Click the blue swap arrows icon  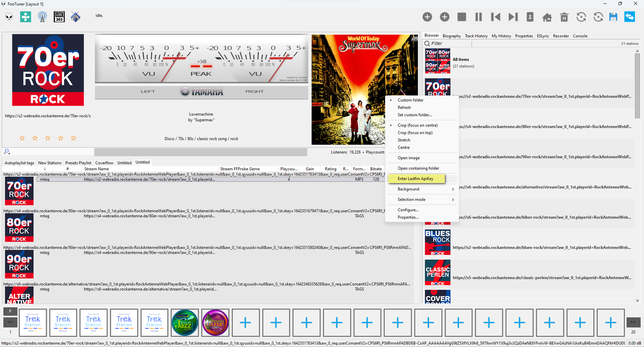point(629,17)
